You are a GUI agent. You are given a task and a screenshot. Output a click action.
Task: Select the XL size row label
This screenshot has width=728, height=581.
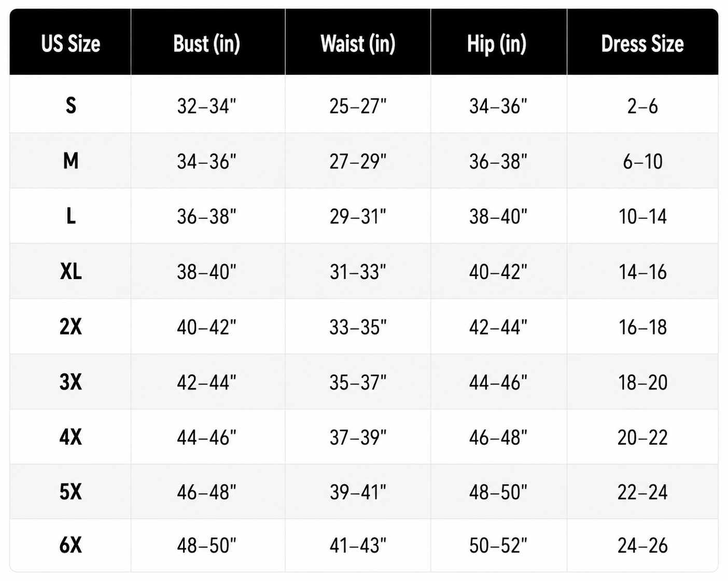point(71,271)
